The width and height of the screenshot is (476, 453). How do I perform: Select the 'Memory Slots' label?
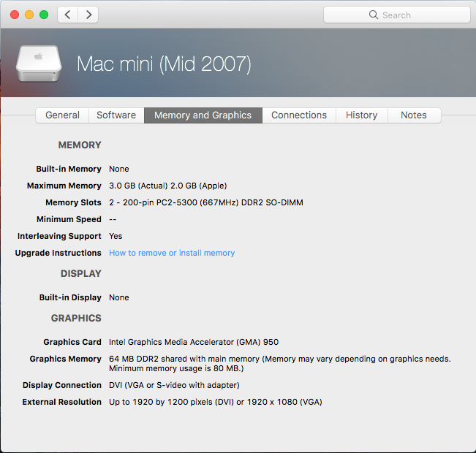coord(73,202)
